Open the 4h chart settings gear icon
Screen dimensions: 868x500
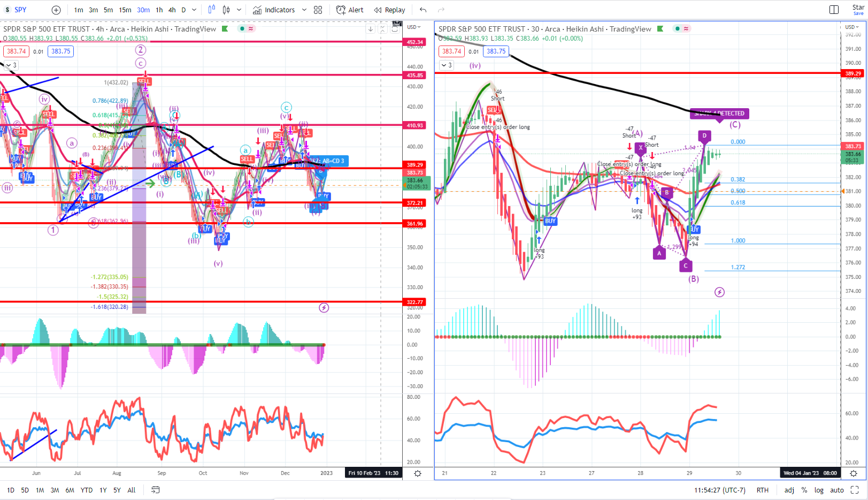point(418,473)
